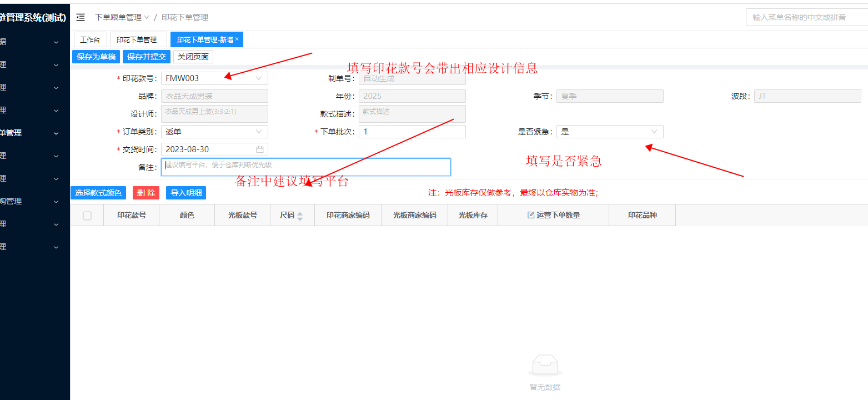Click the 备注 text input field
The width and height of the screenshot is (868, 400).
click(x=305, y=167)
